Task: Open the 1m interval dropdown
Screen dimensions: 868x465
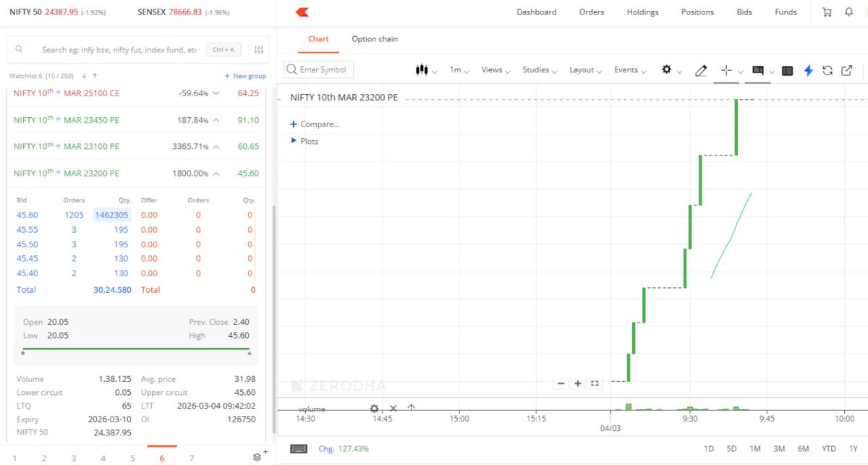Action: tap(459, 70)
